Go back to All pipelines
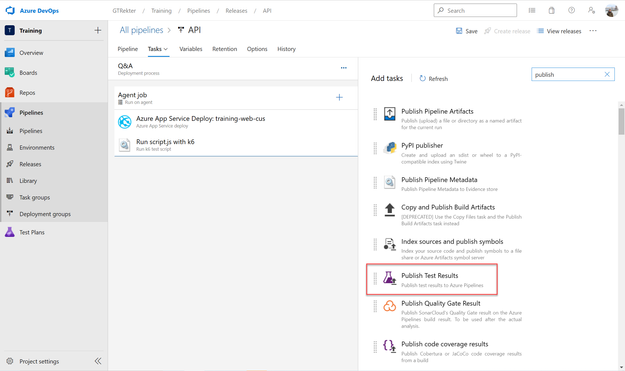This screenshot has height=371, width=625. (142, 30)
